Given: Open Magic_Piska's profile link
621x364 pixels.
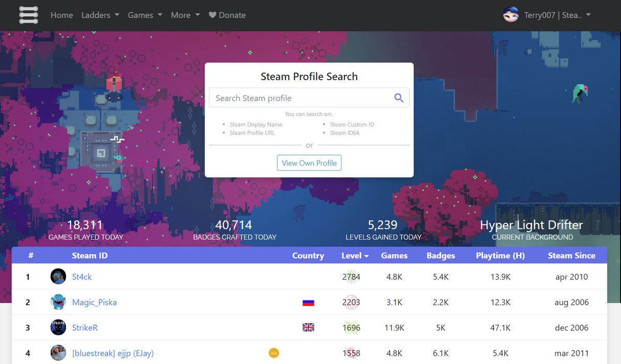Looking at the screenshot, I should 94,302.
